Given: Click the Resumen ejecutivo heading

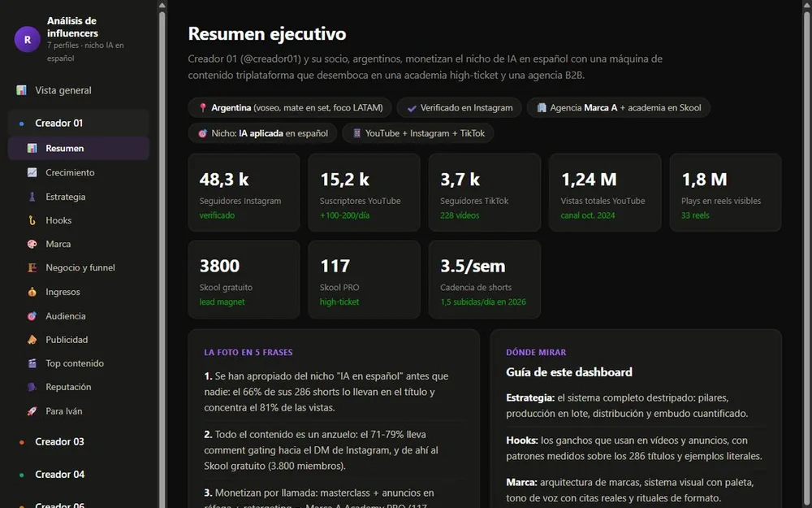Looking at the screenshot, I should click(266, 33).
